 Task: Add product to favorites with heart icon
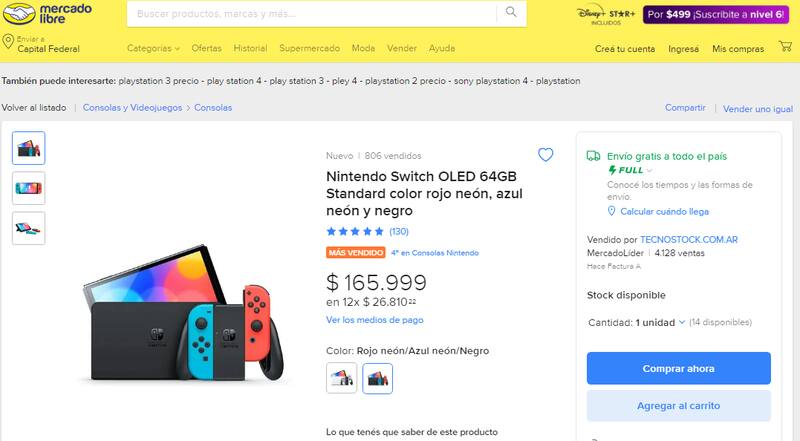coord(545,155)
